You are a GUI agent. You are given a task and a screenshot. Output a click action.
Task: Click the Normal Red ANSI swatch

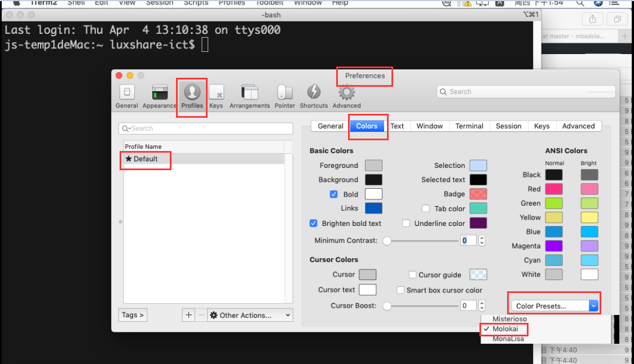tap(554, 189)
